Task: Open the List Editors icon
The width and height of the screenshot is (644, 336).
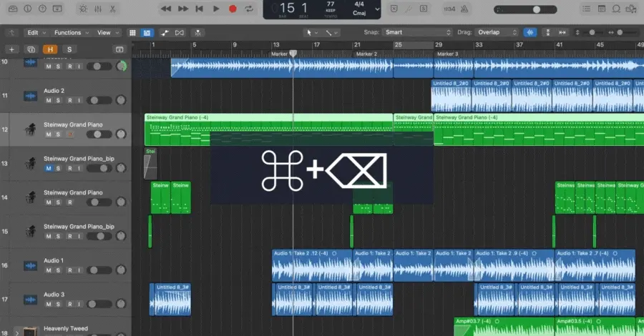Action: point(587,9)
